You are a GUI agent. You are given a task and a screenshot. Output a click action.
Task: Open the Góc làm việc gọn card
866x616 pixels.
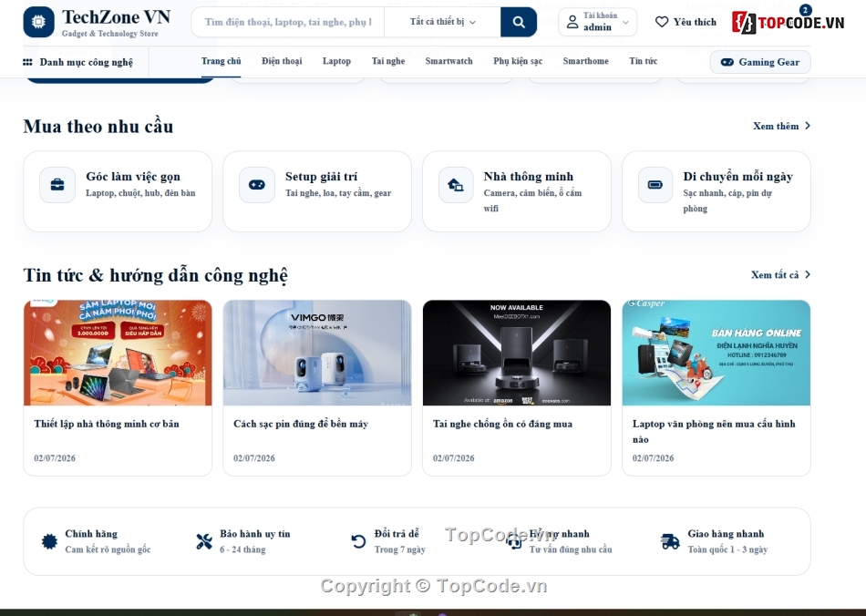(x=118, y=191)
